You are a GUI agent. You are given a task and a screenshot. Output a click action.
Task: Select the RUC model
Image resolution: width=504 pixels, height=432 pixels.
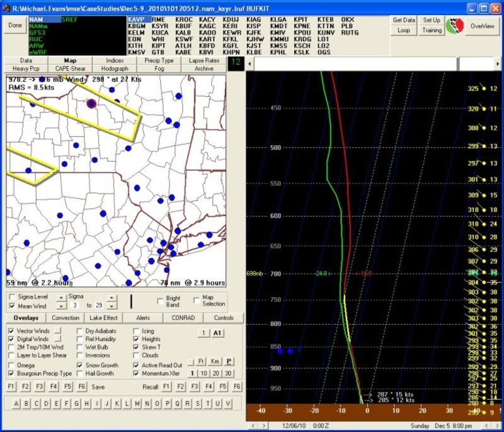[36, 39]
